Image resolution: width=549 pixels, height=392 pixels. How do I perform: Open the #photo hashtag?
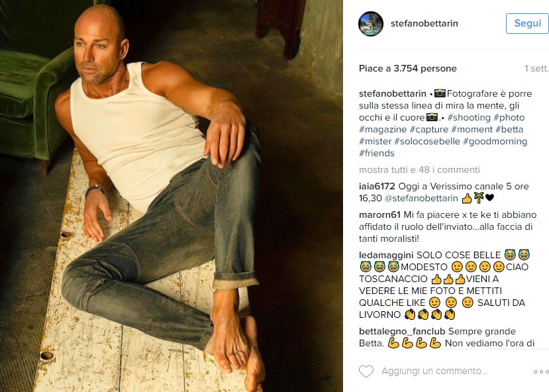509,118
